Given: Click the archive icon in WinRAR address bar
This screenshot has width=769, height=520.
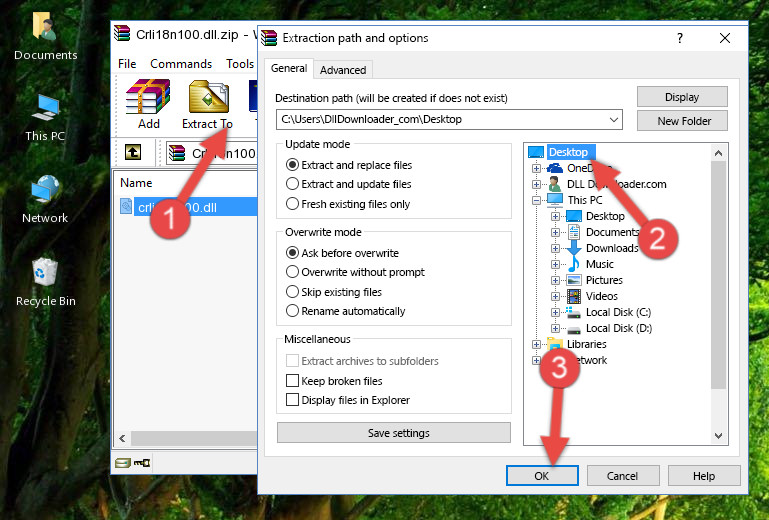Looking at the screenshot, I should tap(177, 153).
